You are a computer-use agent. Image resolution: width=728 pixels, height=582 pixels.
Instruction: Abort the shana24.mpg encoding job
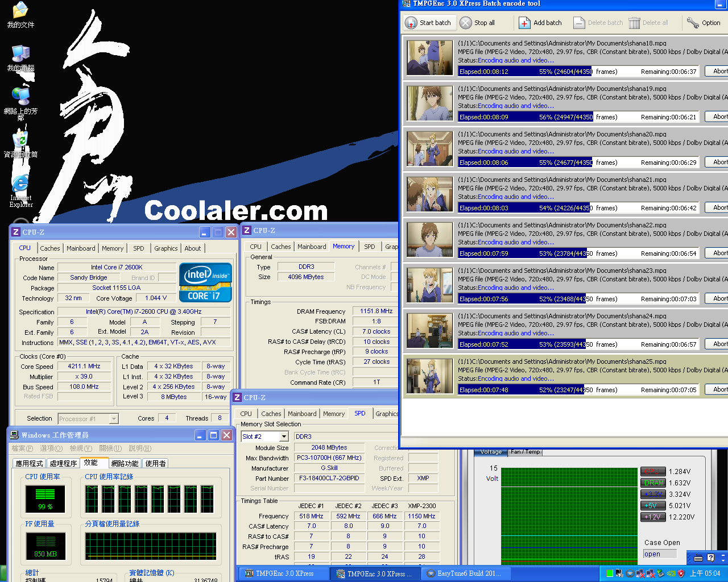coord(718,344)
